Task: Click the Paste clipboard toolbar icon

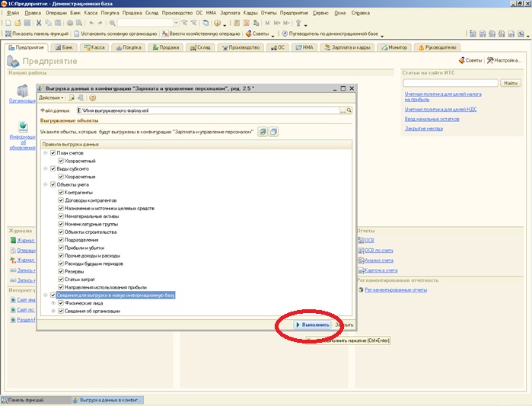Action: 58,23
